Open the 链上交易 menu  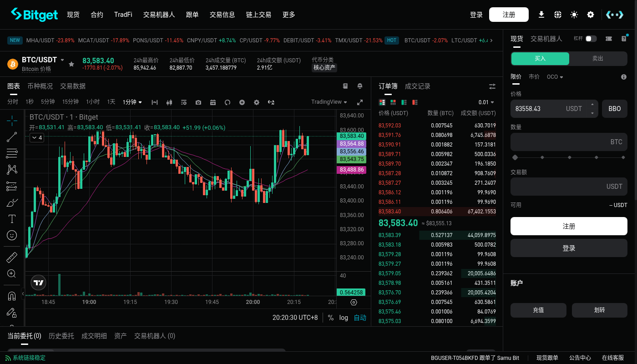[258, 15]
